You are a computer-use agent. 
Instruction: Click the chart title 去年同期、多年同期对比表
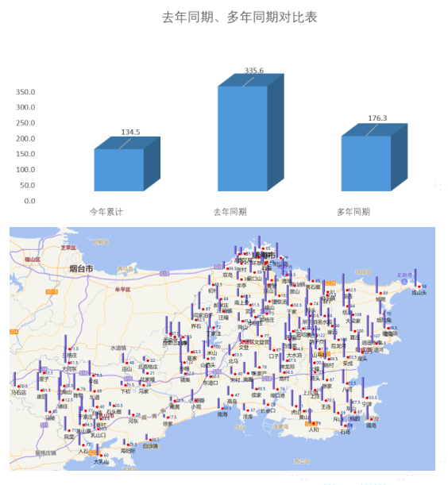point(239,17)
